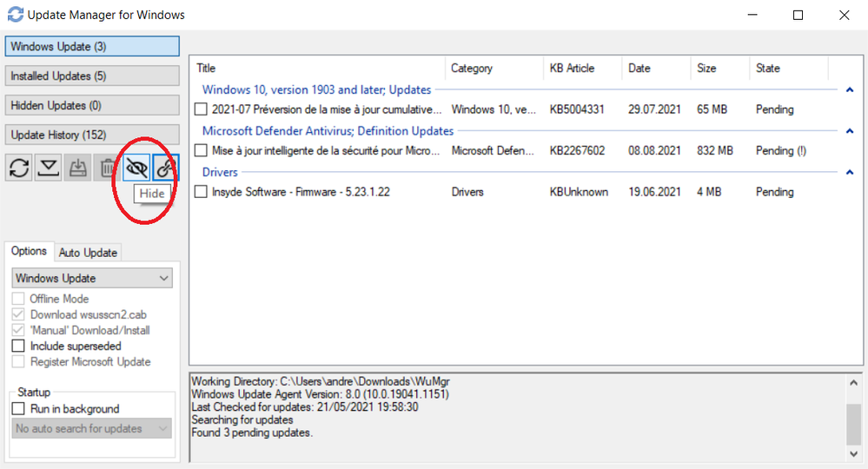Click the 08.08.2021 date cell
Screen dimensions: 868x469
pos(654,150)
